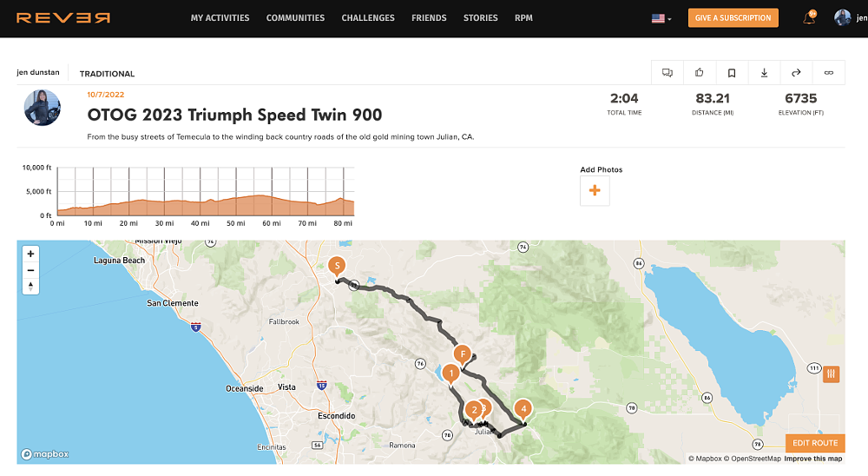Click jen dunstan author name
Viewport: 868px width, 476px height.
tap(37, 73)
